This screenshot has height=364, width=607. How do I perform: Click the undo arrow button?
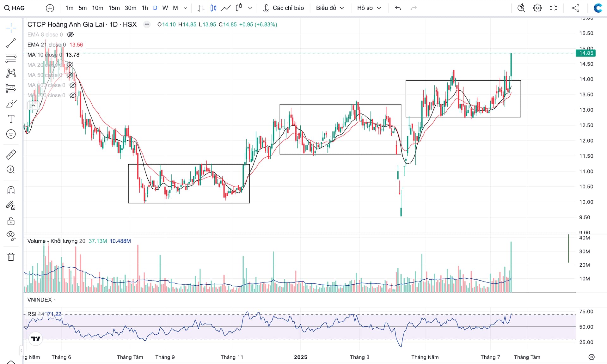(x=398, y=8)
